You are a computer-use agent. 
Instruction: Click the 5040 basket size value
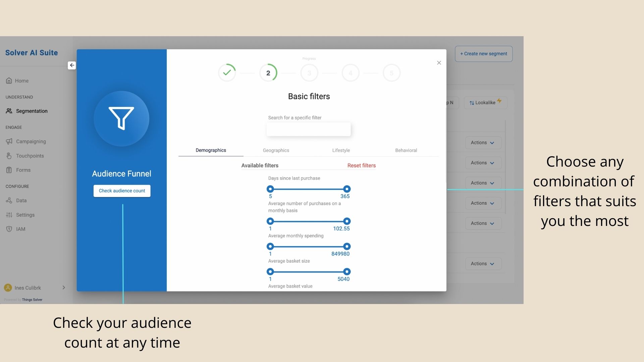(343, 279)
